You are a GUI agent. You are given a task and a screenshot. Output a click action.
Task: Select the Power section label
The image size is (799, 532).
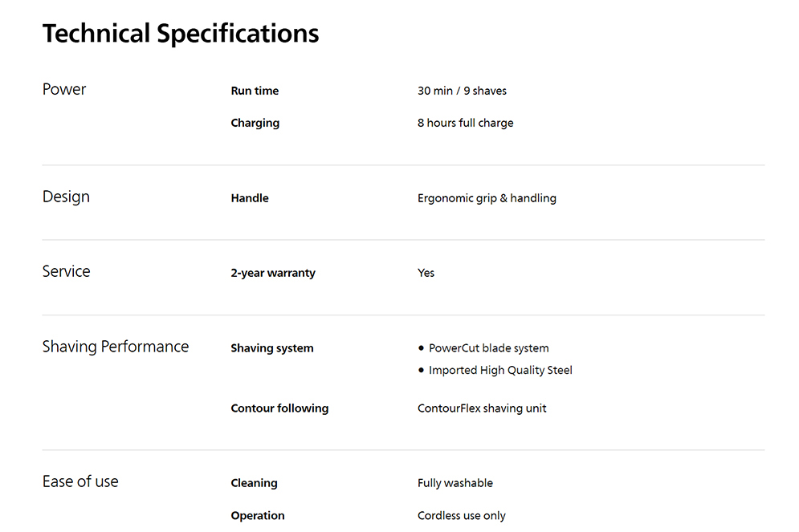click(64, 89)
